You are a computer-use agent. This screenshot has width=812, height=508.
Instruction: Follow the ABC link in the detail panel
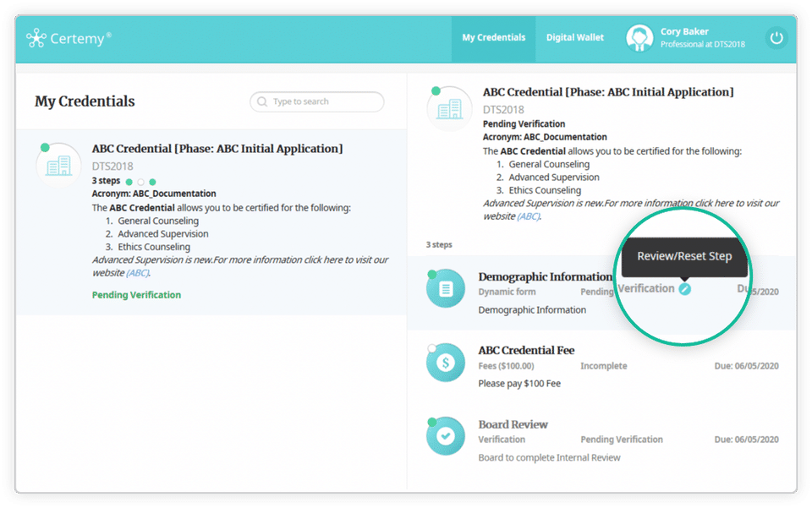pyautogui.click(x=528, y=216)
